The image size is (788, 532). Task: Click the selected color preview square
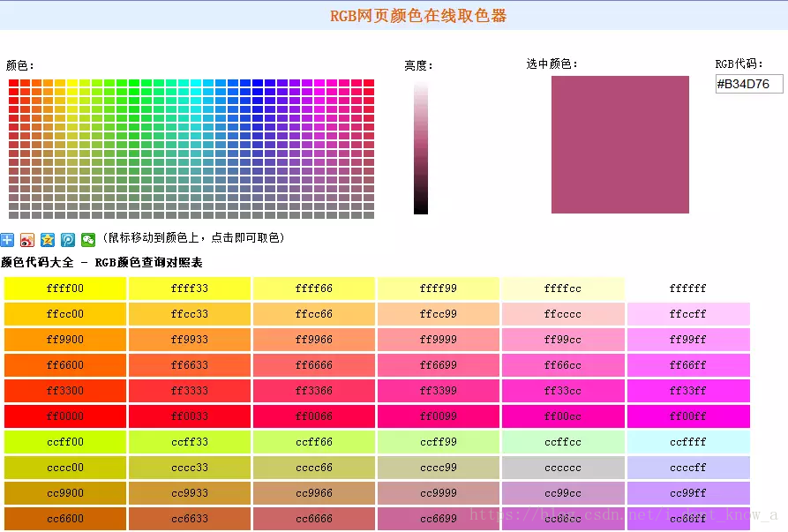(619, 145)
